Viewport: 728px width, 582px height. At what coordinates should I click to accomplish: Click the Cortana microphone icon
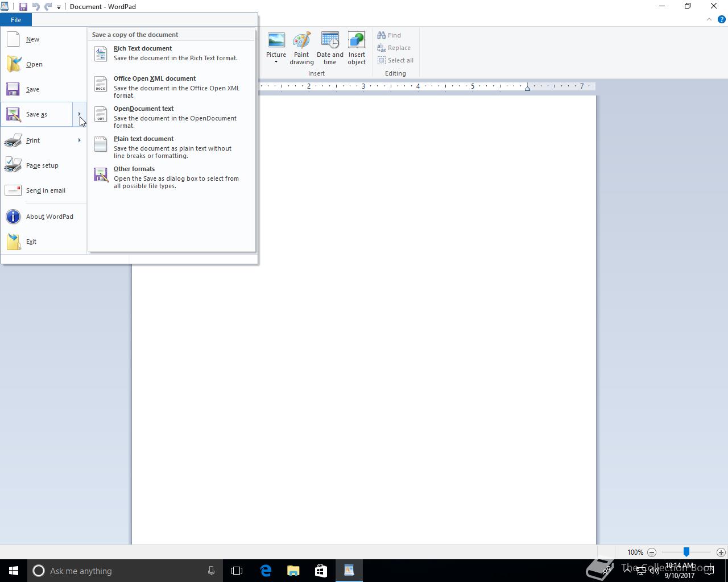click(x=211, y=571)
